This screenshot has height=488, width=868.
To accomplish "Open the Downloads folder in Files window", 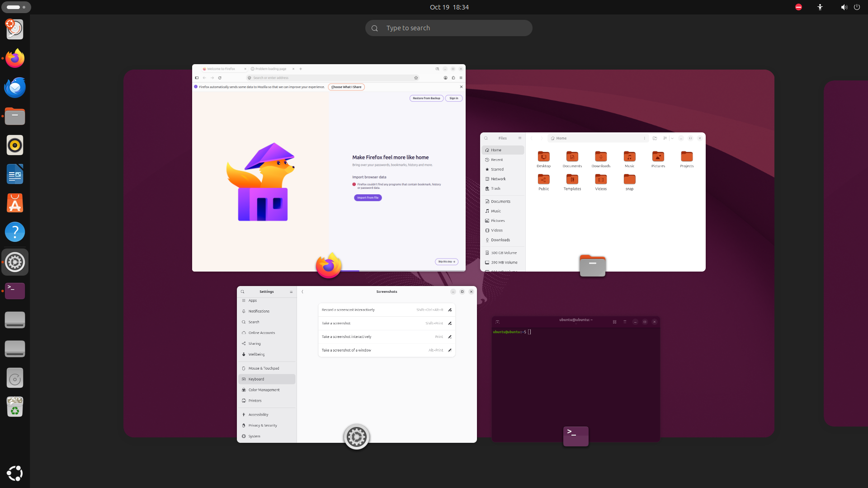I will pyautogui.click(x=601, y=160).
